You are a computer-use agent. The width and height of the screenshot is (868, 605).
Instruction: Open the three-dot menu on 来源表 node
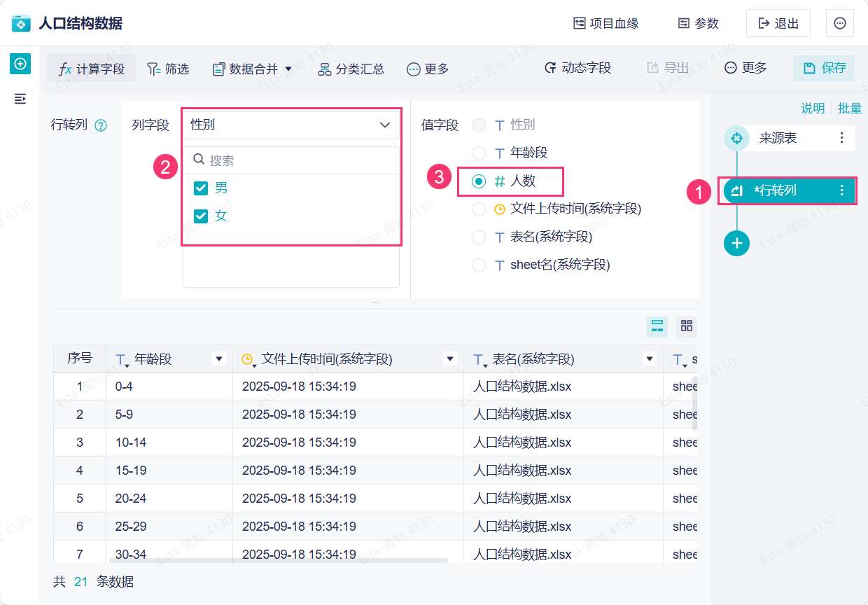click(841, 139)
